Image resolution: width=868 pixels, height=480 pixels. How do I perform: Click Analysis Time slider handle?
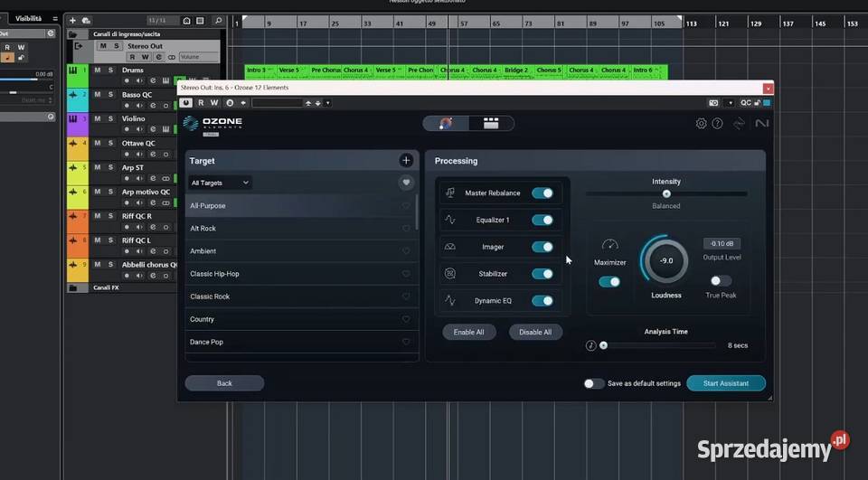pyautogui.click(x=604, y=345)
